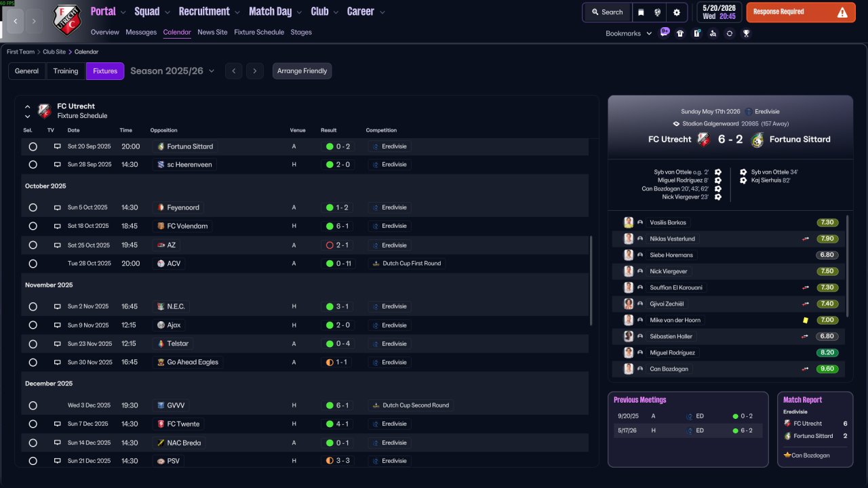Viewport: 868px width, 488px height.
Task: Click the Arrange Friendly button
Action: point(302,71)
